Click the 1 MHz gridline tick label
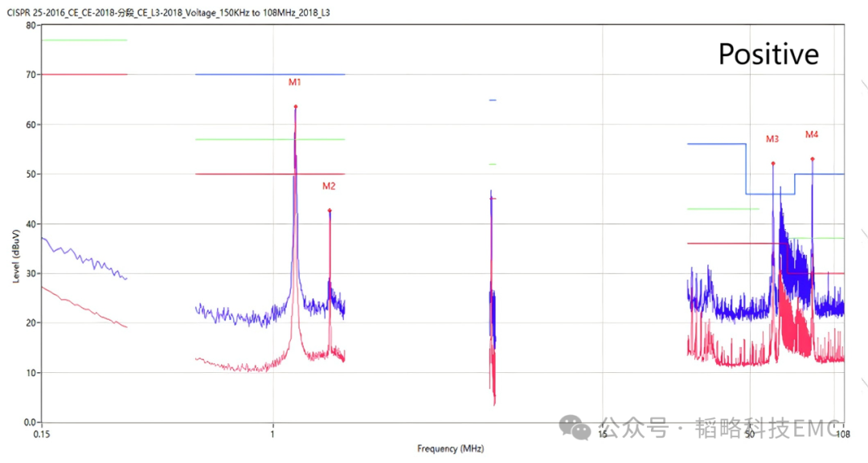Image resolution: width=868 pixels, height=463 pixels. [272, 432]
